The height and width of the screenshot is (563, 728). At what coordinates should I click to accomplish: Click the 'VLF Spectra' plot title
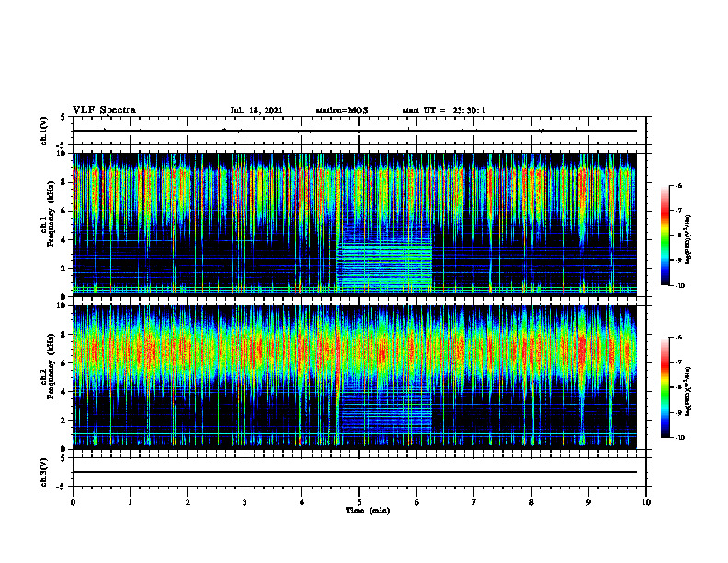point(104,110)
